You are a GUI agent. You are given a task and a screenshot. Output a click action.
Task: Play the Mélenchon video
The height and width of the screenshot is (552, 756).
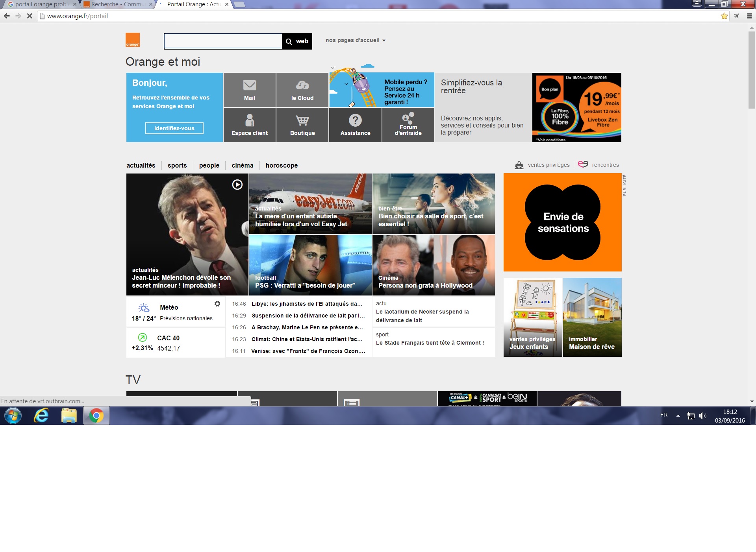237,185
